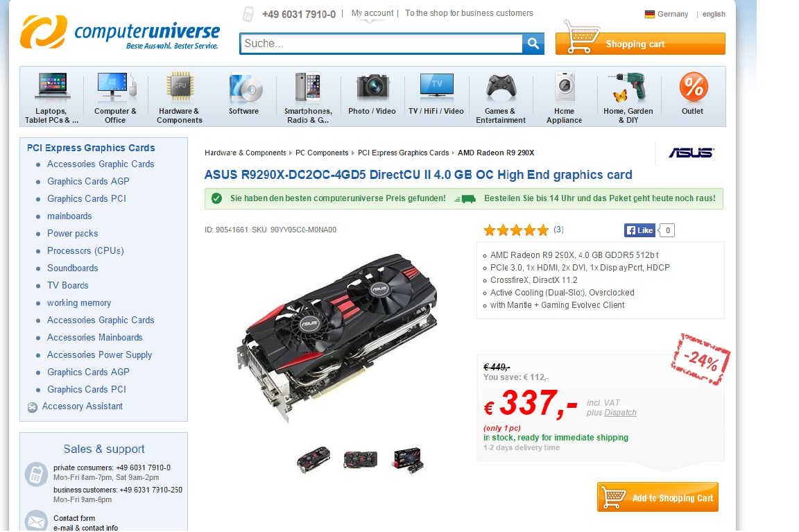The image size is (799, 532).
Task: Open the Outlet percent icon
Action: [694, 87]
